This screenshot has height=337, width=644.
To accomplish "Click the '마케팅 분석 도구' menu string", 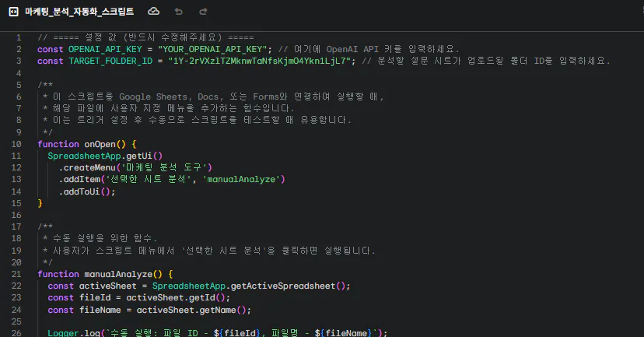I will (x=164, y=167).
